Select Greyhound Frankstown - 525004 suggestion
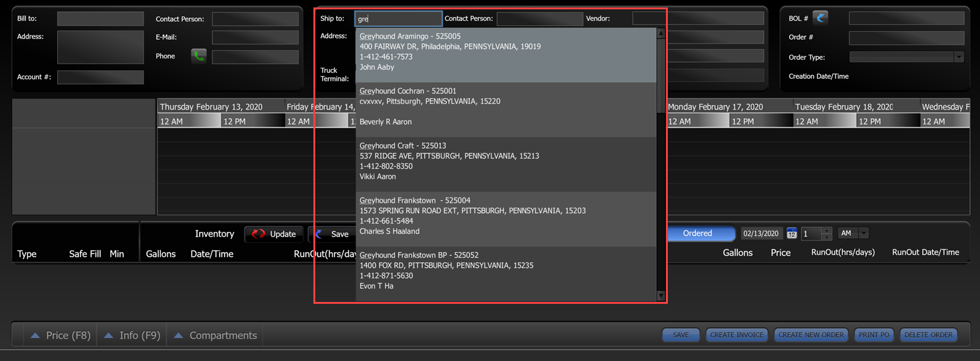Screen dimensions: 980x361 (x=506, y=219)
